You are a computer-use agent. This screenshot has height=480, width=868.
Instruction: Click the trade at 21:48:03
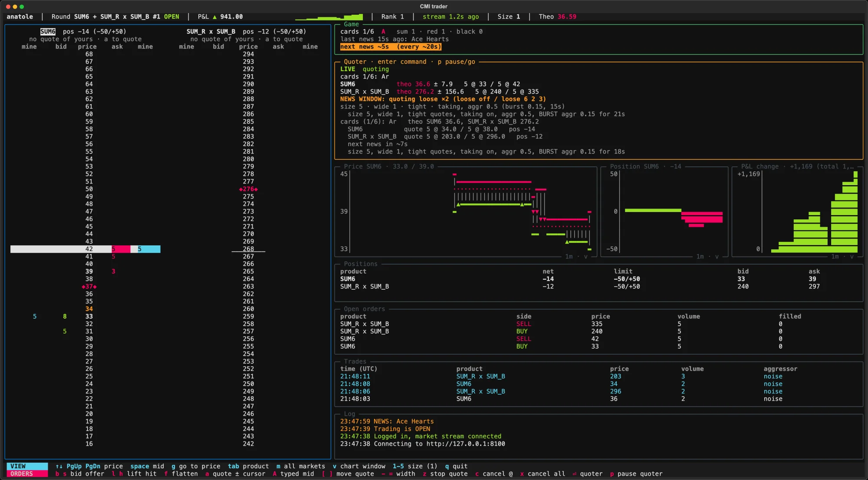tap(599, 399)
